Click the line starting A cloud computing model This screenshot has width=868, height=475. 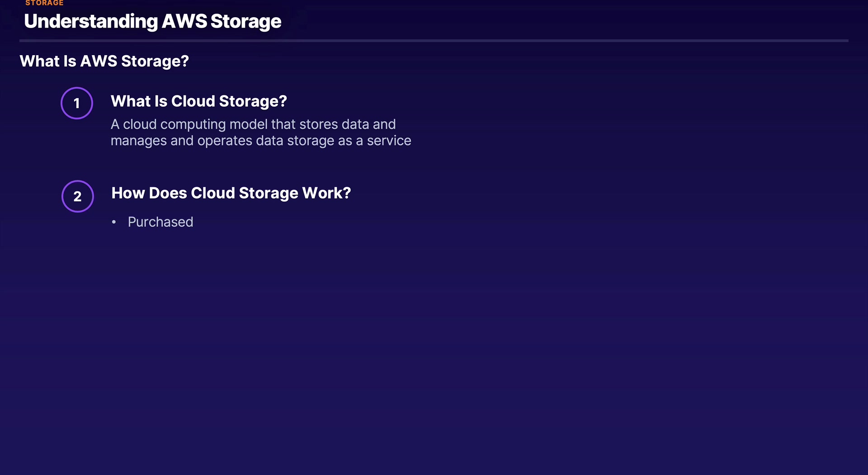tap(253, 124)
